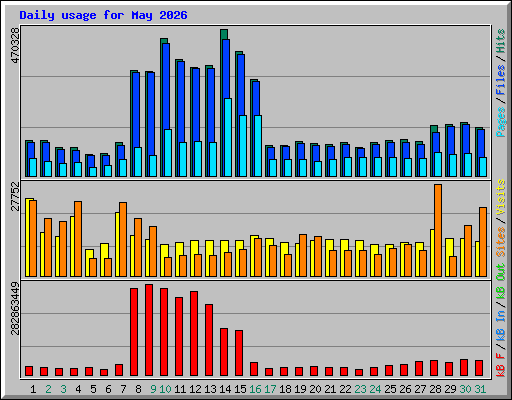The image size is (512, 400).
Task: Click day 15 on the x-axis
Action: pyautogui.click(x=240, y=389)
